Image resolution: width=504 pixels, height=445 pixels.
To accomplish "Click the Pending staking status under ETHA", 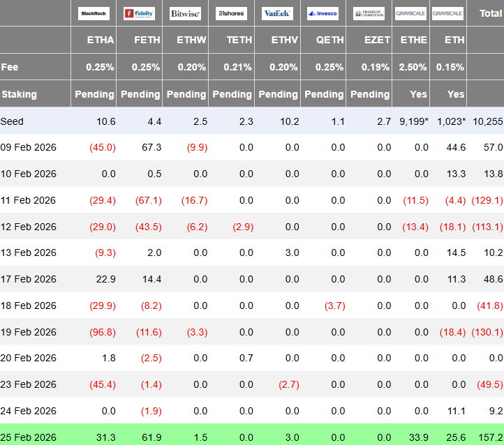I will point(94,94).
